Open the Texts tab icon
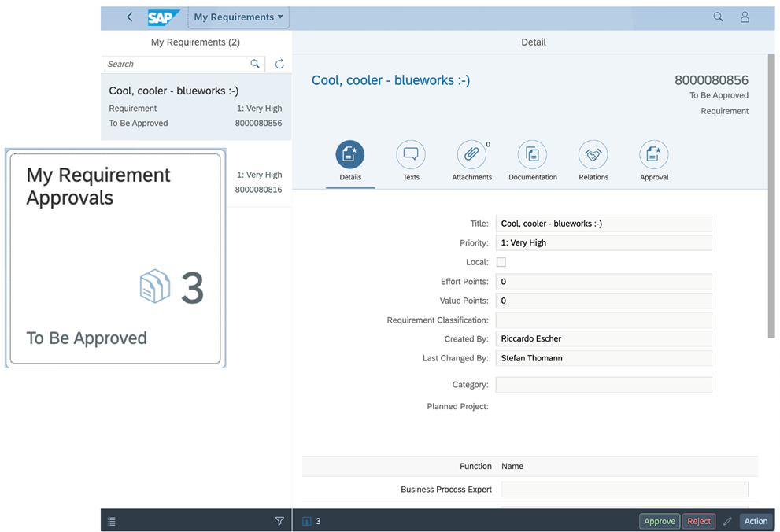The height and width of the screenshot is (532, 780). click(411, 155)
